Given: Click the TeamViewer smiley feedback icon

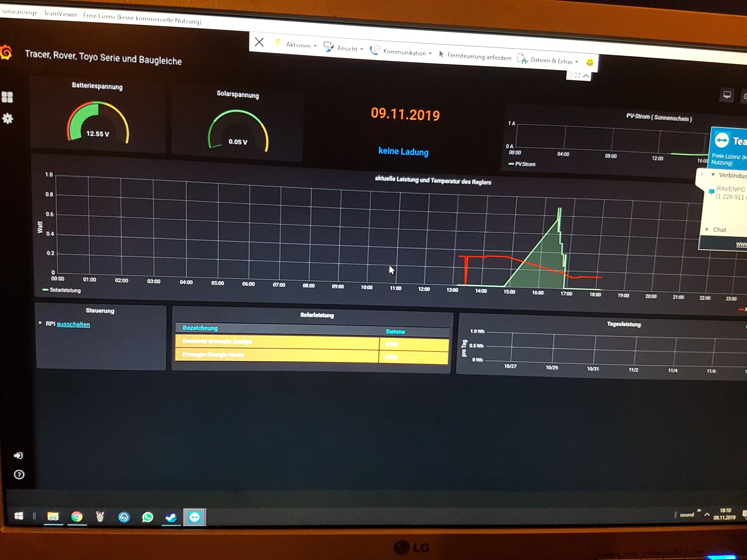Looking at the screenshot, I should (x=590, y=62).
